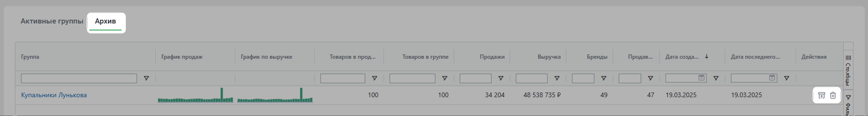Image resolution: width=868 pixels, height=116 pixels.
Task: Click filter icon for Продажи column
Action: coord(501,78)
